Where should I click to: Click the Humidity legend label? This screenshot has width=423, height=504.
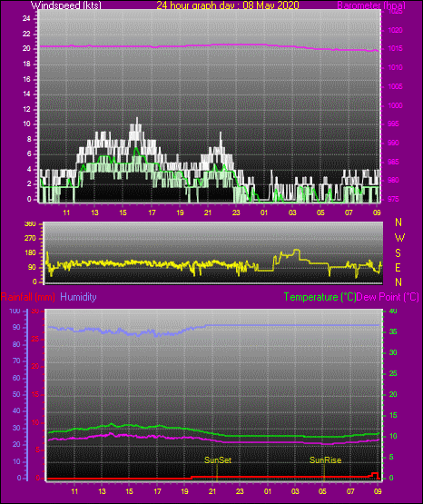[78, 297]
